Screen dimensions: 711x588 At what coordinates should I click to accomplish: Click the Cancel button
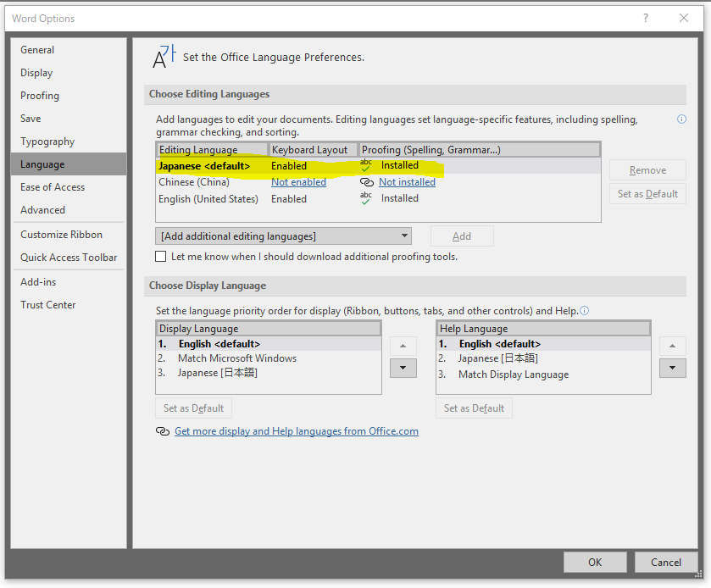(x=665, y=563)
